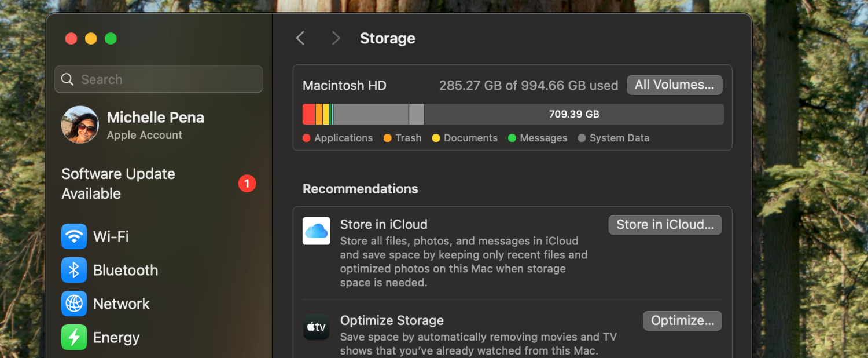
Task: Open the All Volumes list
Action: point(674,85)
